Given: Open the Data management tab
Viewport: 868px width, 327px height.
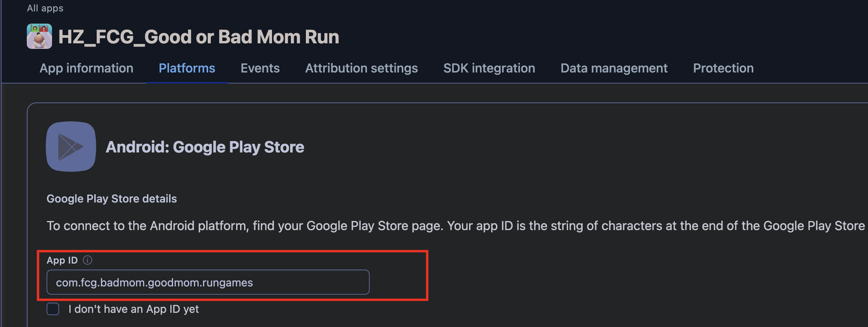Looking at the screenshot, I should (x=614, y=68).
